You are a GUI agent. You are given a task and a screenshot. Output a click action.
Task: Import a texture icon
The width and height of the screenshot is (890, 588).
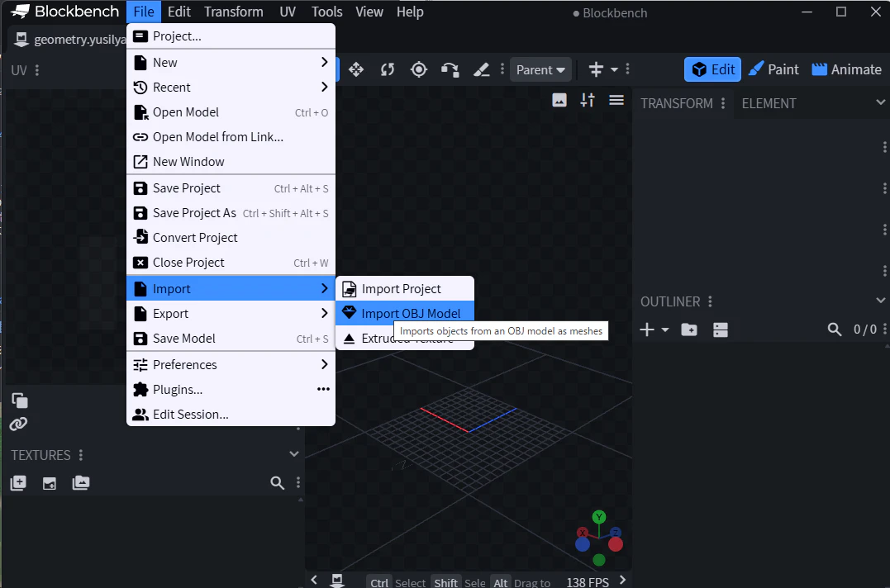[50, 483]
